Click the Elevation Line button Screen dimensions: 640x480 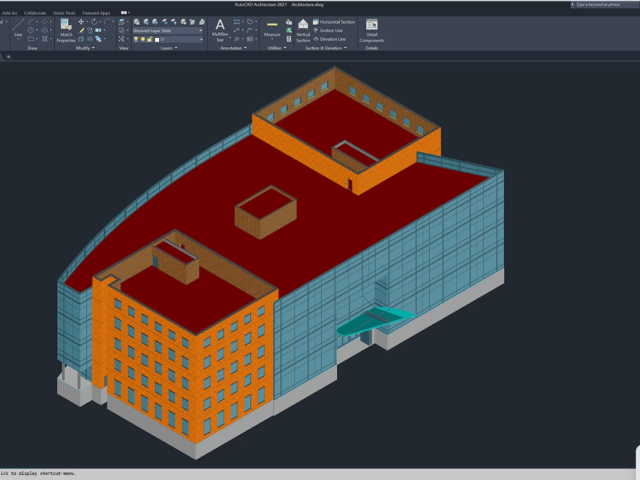[333, 39]
